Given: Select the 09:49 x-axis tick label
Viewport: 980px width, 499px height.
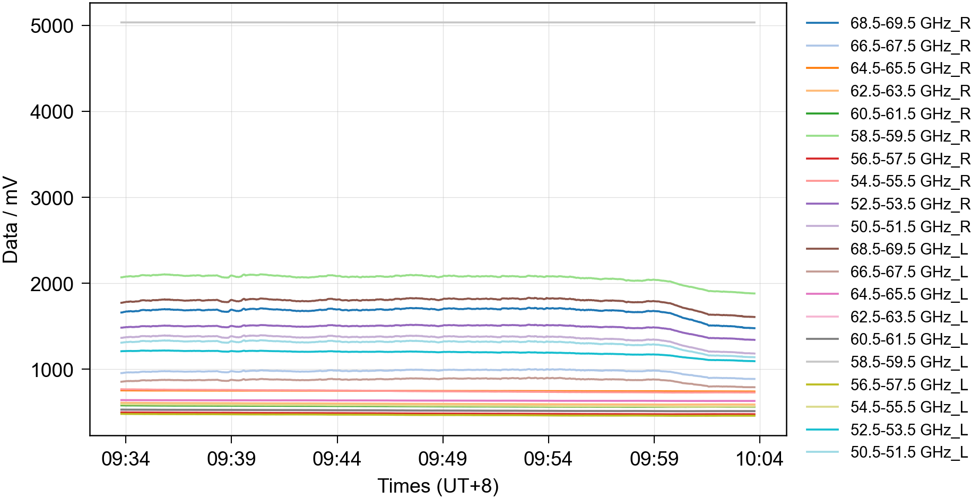Looking at the screenshot, I should [x=443, y=459].
